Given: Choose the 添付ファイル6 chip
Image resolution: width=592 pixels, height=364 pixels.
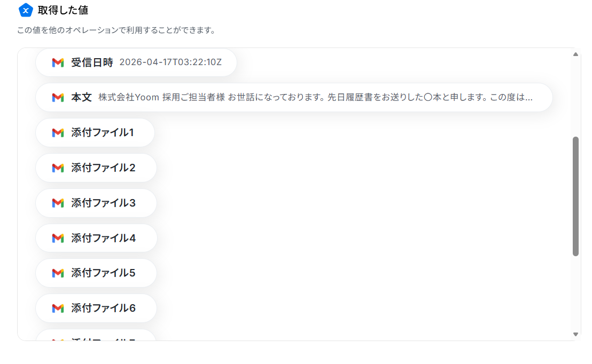Looking at the screenshot, I should click(96, 308).
